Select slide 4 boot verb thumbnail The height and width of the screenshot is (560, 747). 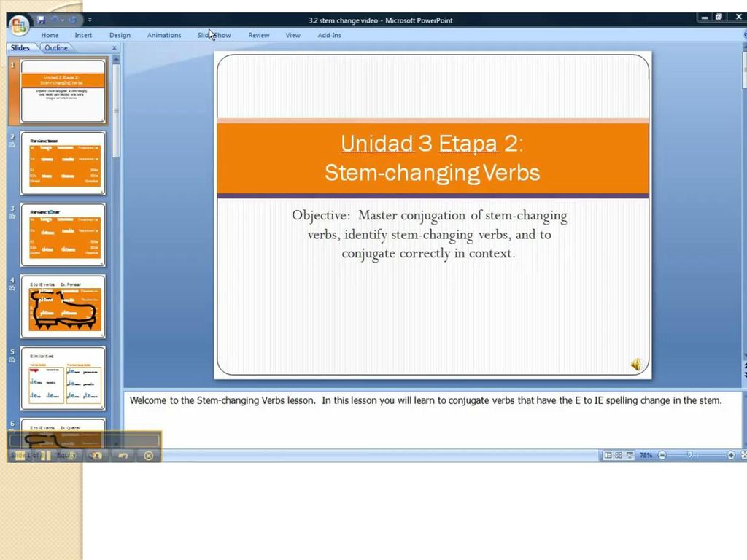[x=63, y=307]
